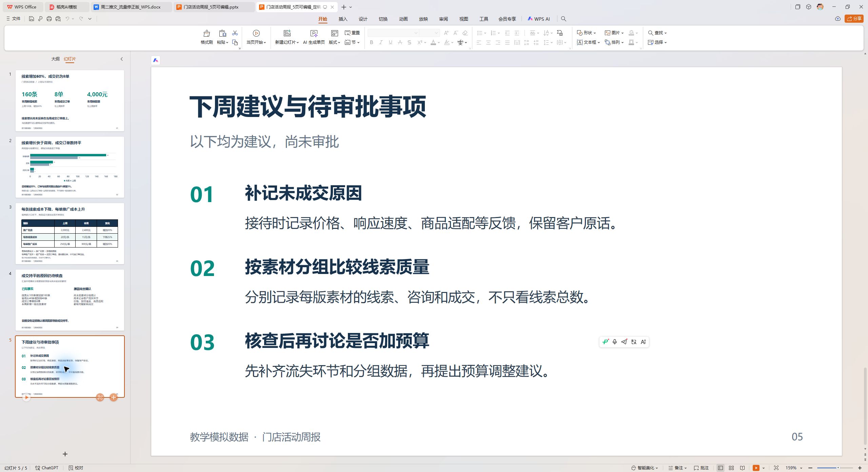Click the AI 生成单页 icon

coord(314,33)
